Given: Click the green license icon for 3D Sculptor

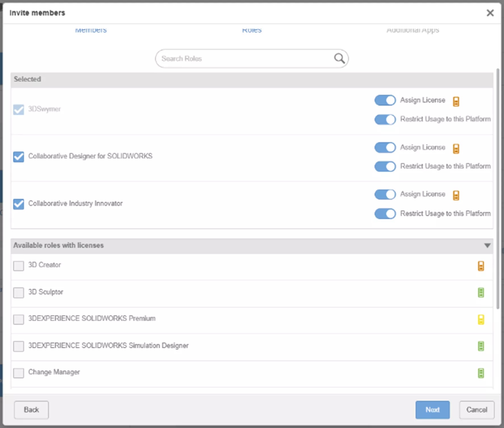Looking at the screenshot, I should [481, 292].
